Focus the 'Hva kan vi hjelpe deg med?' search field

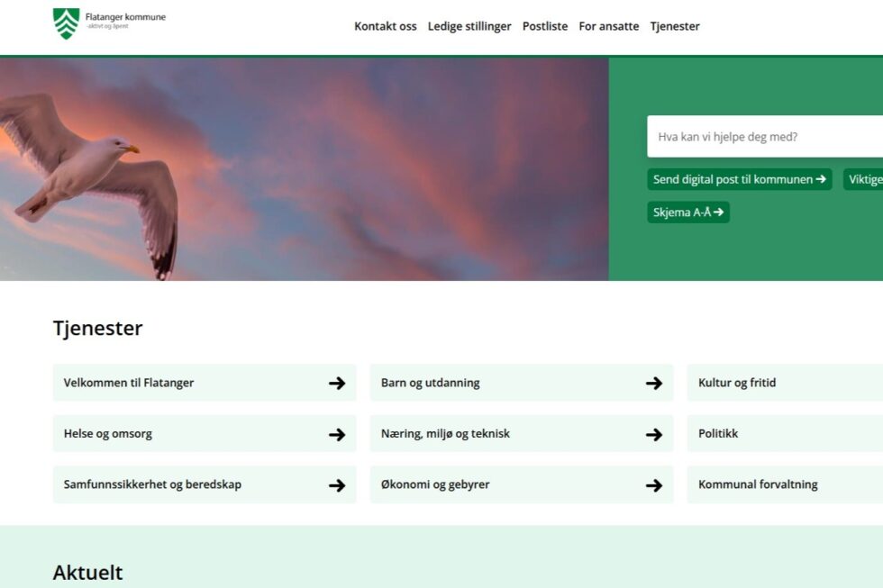[x=764, y=137]
